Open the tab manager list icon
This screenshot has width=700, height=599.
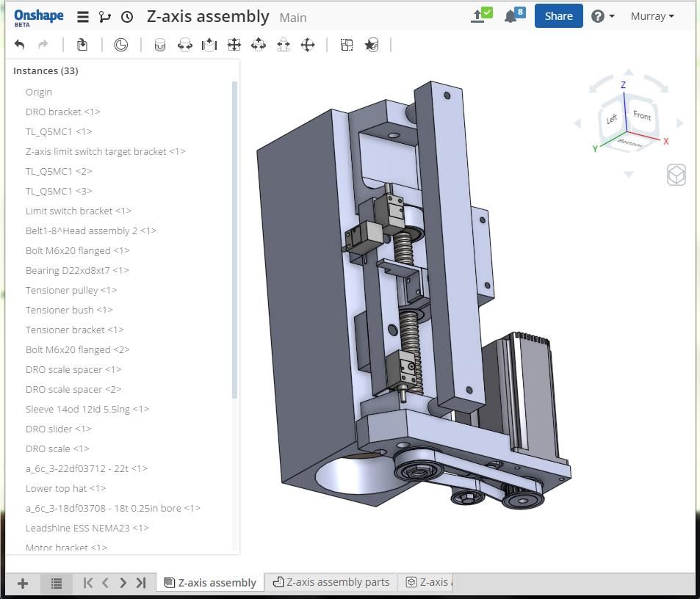(x=57, y=583)
